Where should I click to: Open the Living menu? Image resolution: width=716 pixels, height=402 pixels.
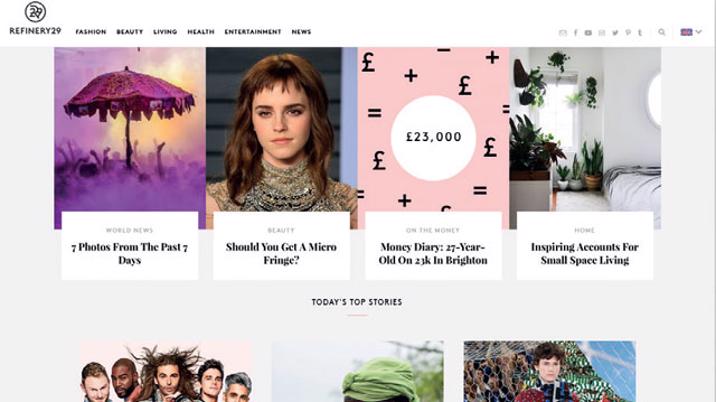(x=165, y=32)
